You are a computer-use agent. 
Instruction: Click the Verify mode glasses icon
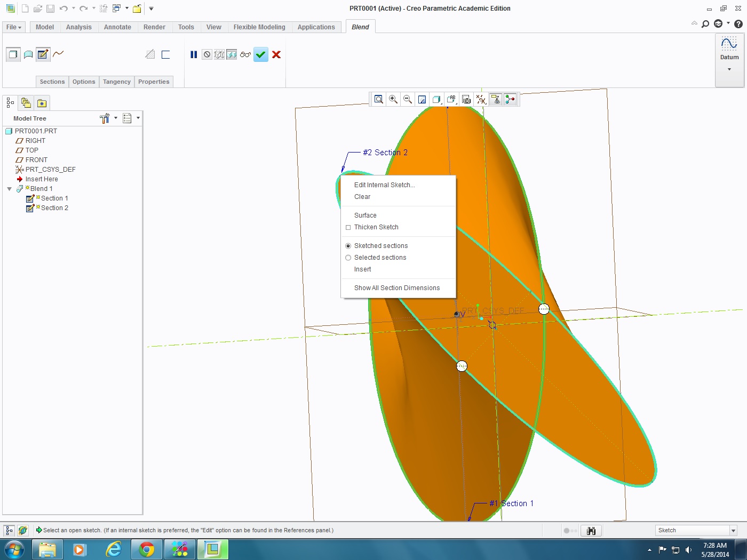click(245, 54)
